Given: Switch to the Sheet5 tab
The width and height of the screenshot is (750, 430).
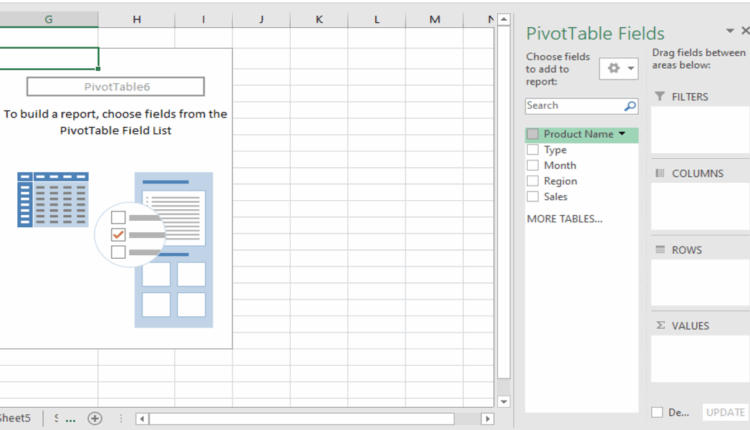Looking at the screenshot, I should pyautogui.click(x=14, y=418).
